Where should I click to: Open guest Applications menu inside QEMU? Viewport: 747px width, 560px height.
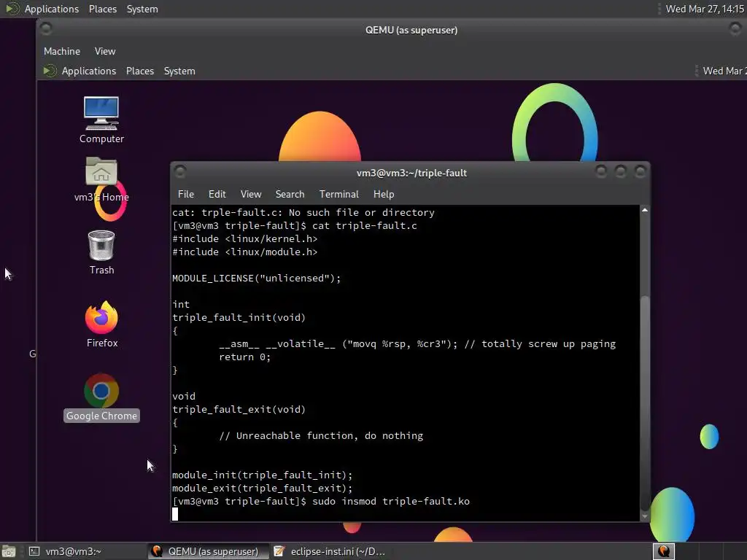88,71
